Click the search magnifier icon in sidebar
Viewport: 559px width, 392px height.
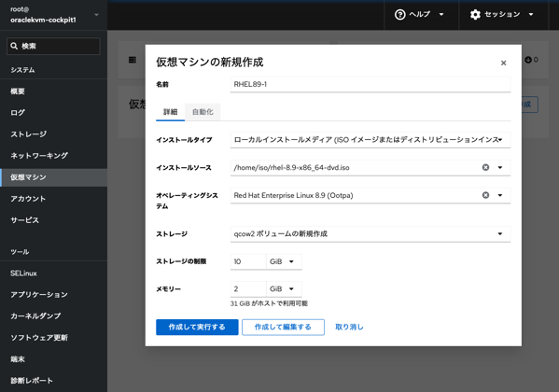pyautogui.click(x=14, y=46)
